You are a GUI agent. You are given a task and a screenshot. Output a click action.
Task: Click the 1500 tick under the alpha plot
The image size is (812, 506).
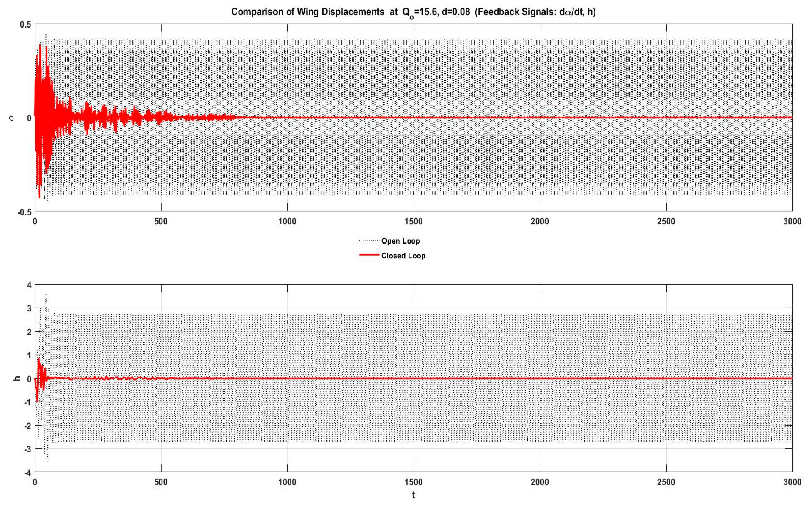[414, 222]
